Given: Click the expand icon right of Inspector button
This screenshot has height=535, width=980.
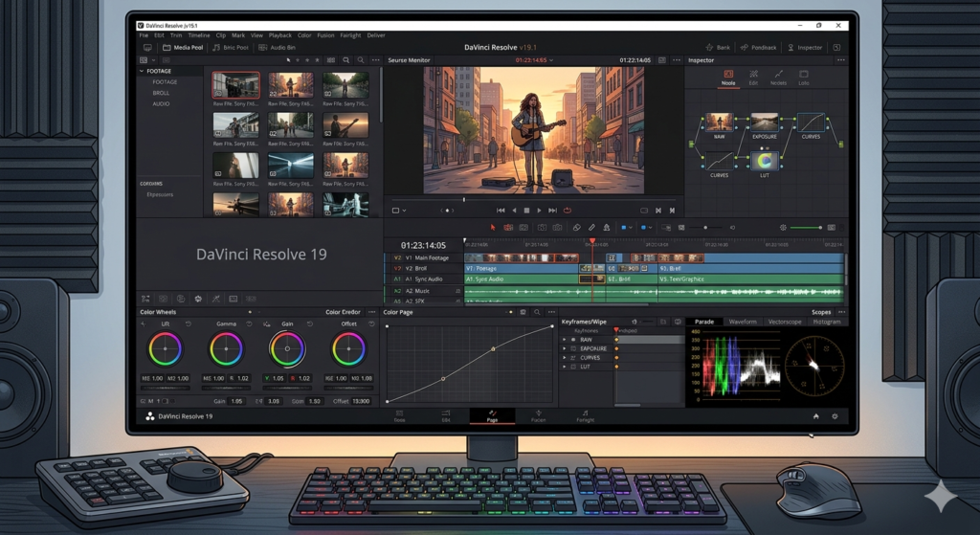Looking at the screenshot, I should coord(836,48).
